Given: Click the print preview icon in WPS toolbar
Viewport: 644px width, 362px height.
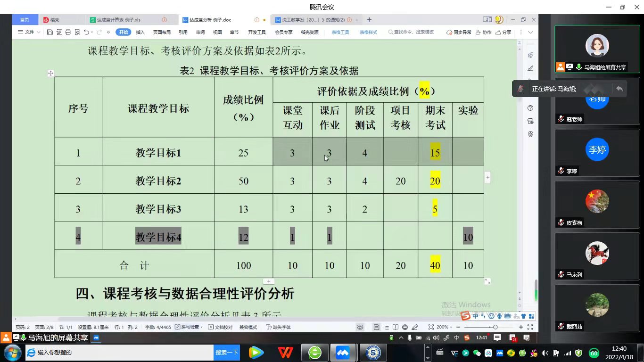Looking at the screenshot, I should pos(77,32).
